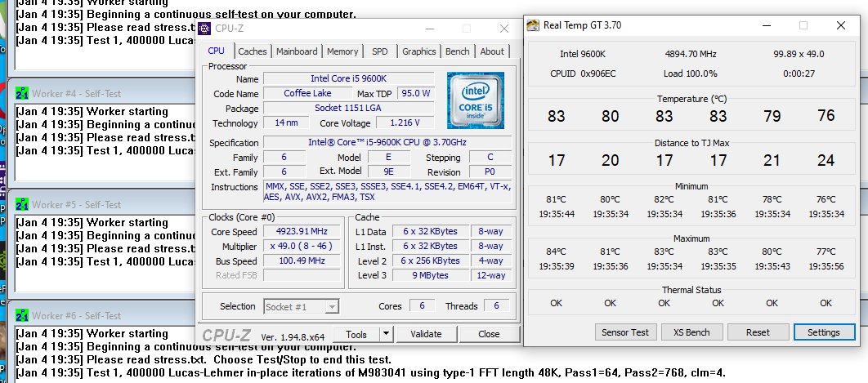The height and width of the screenshot is (383, 868).
Task: Open the Mainboard tab
Action: point(297,51)
